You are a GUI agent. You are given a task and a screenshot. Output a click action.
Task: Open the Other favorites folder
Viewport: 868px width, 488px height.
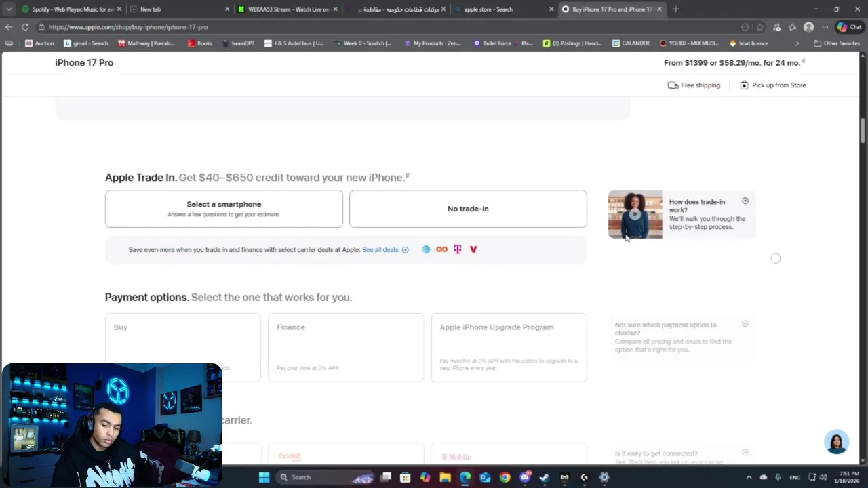point(837,43)
